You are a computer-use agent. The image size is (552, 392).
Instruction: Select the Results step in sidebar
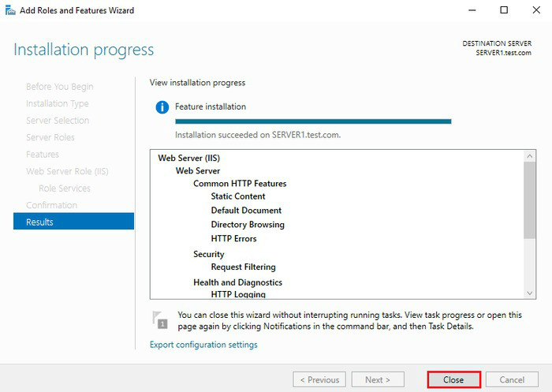pos(73,222)
